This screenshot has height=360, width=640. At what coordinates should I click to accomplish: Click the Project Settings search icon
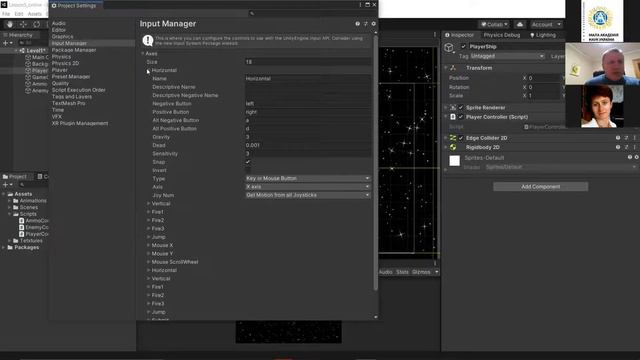(252, 13)
